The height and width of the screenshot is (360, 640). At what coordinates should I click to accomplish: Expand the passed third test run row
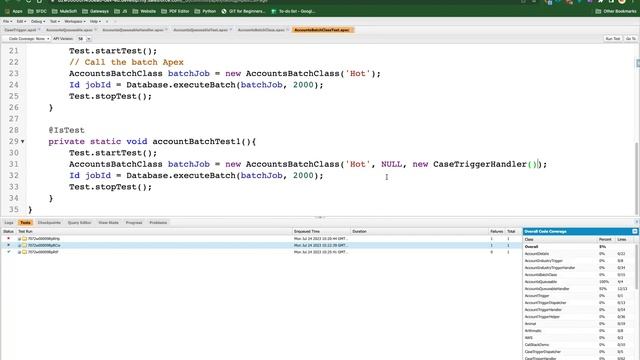tap(19, 253)
